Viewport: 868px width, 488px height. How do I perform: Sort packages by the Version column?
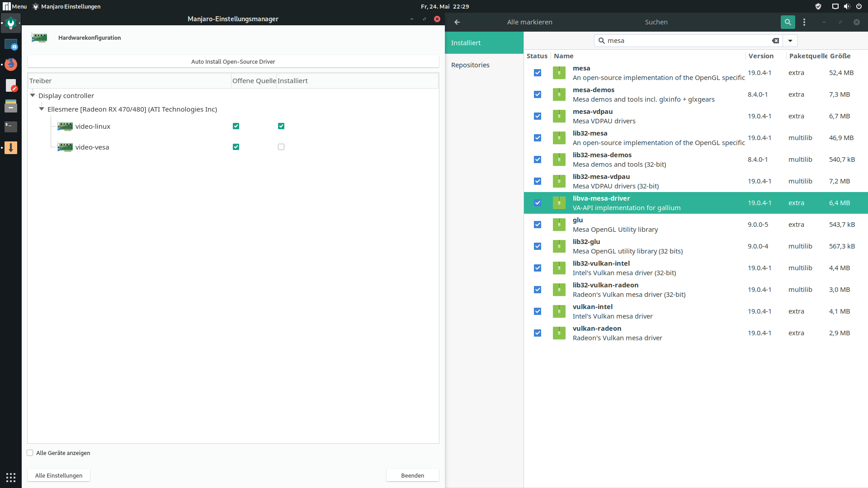click(x=761, y=56)
